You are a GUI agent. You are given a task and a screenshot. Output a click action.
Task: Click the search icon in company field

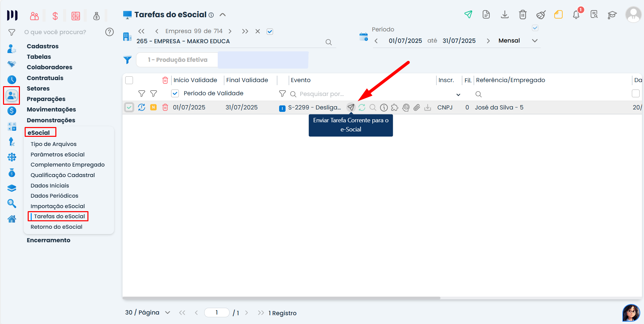pyautogui.click(x=328, y=42)
